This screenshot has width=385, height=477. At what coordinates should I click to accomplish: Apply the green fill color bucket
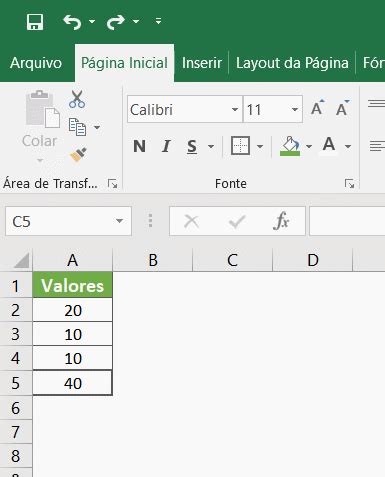pos(290,146)
